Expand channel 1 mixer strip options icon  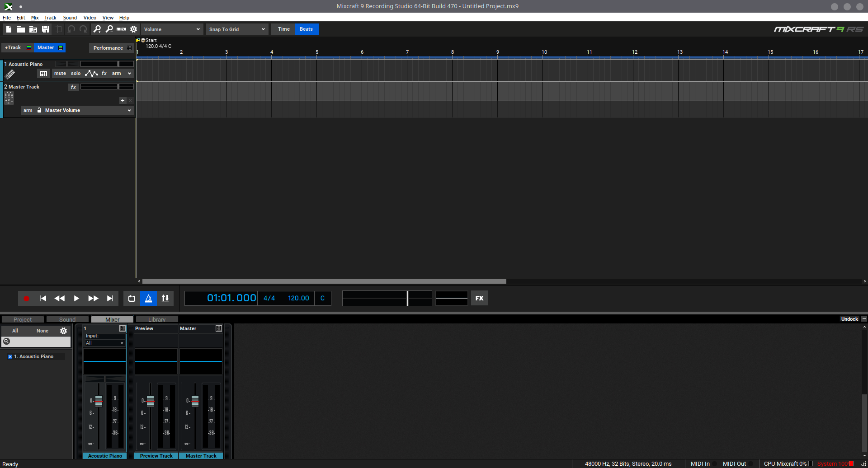tap(122, 328)
